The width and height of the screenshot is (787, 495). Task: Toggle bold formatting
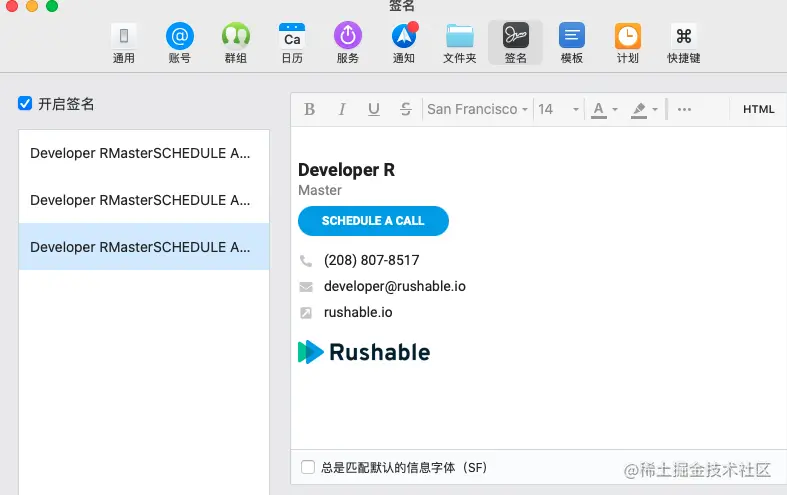[310, 109]
